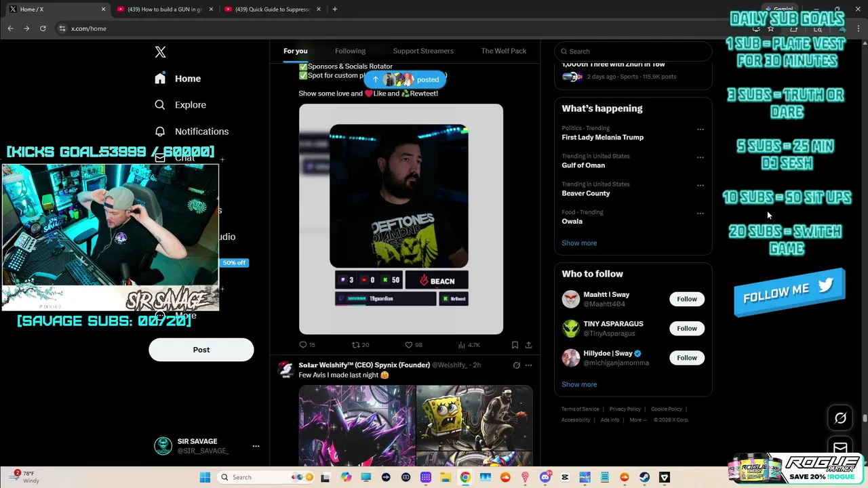Open CapCut from the taskbar

click(565, 477)
